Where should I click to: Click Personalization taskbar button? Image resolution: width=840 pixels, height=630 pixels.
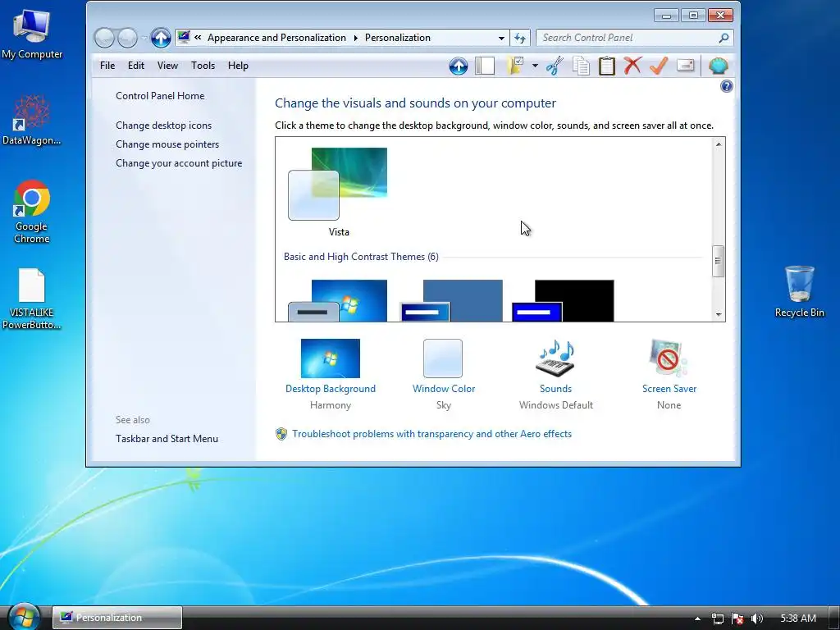(116, 618)
